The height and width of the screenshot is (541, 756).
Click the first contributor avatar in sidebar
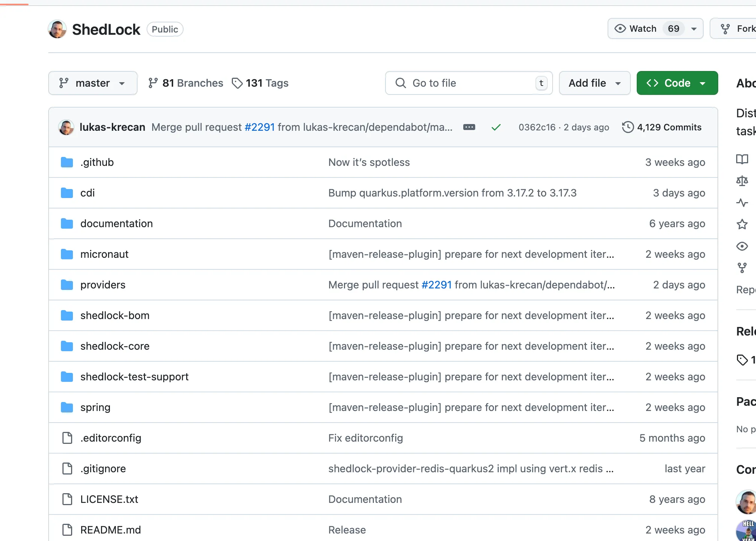746,502
